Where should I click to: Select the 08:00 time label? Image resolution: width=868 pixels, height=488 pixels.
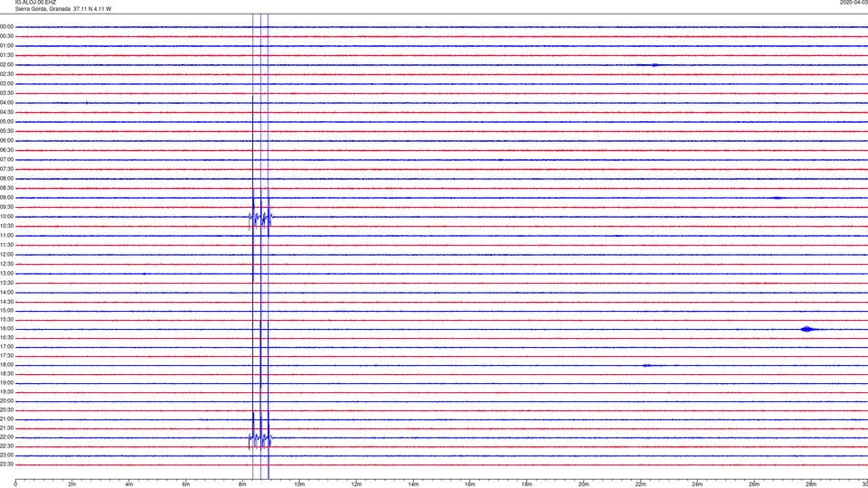click(x=6, y=179)
